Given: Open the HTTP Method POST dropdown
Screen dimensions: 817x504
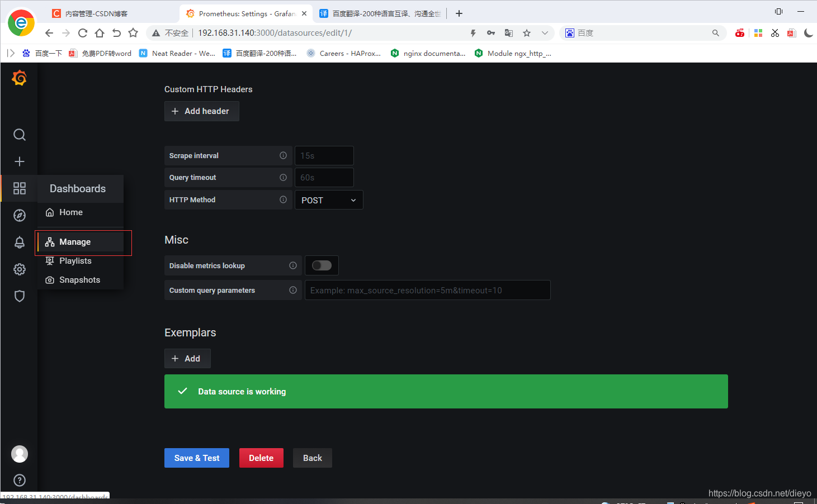Looking at the screenshot, I should 329,200.
